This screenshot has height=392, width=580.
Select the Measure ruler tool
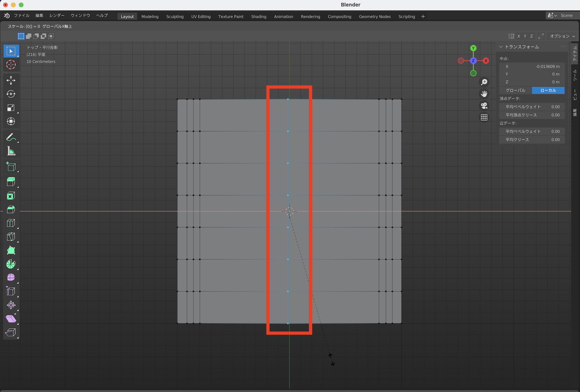[11, 151]
